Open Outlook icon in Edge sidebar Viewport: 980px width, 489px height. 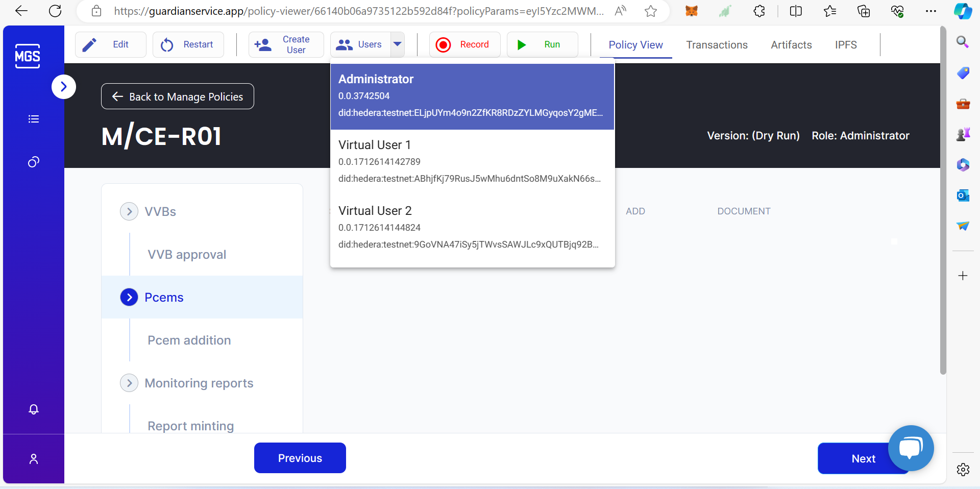tap(963, 195)
